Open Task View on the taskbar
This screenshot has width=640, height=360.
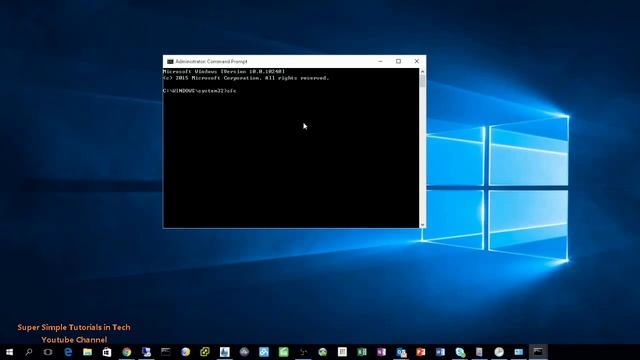click(x=48, y=352)
